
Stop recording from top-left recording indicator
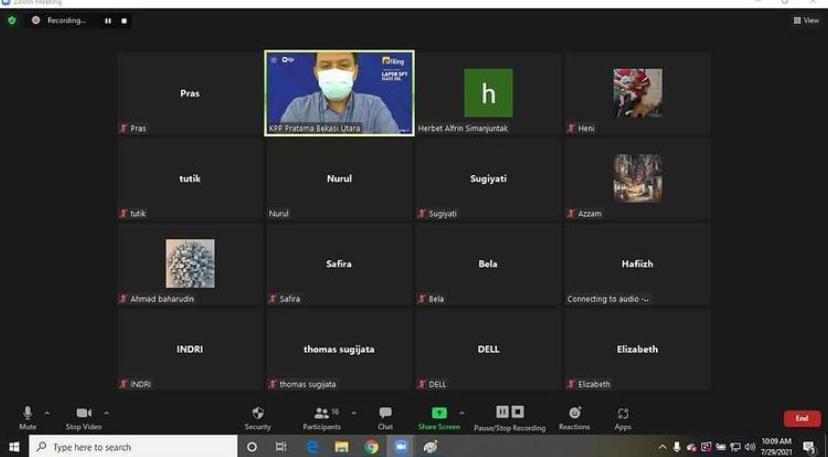tap(124, 20)
